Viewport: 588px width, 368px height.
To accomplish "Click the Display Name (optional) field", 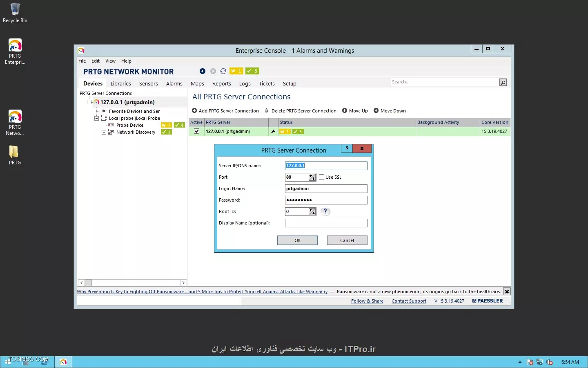I will click(326, 223).
